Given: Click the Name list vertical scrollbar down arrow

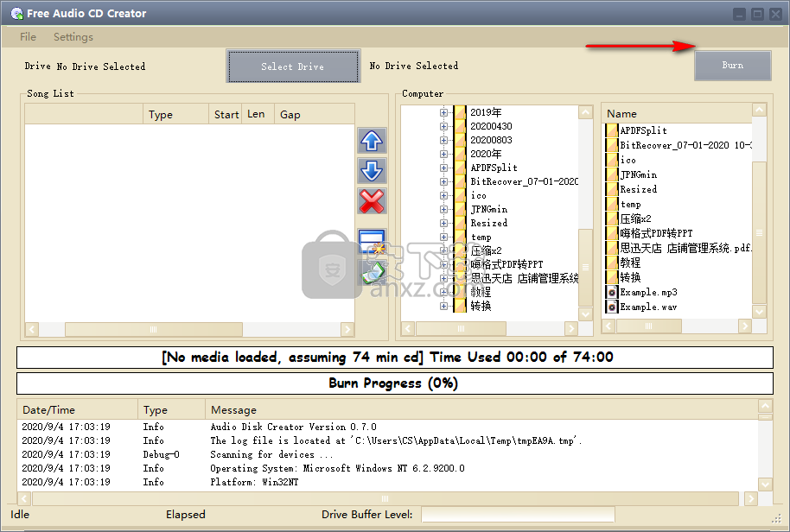Looking at the screenshot, I should pyautogui.click(x=759, y=312).
